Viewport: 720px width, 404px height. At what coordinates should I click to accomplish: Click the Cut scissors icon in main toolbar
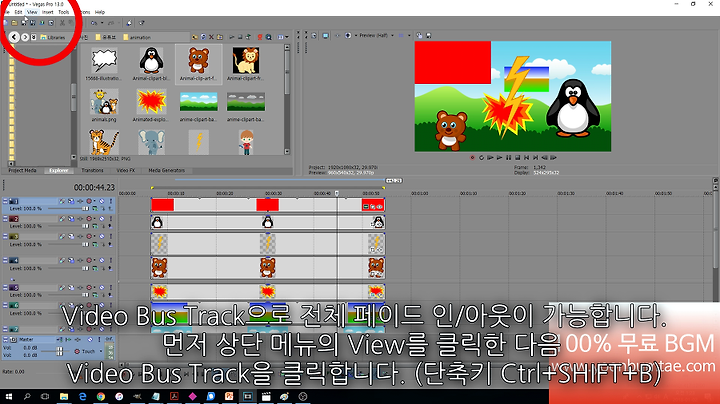tap(62, 22)
